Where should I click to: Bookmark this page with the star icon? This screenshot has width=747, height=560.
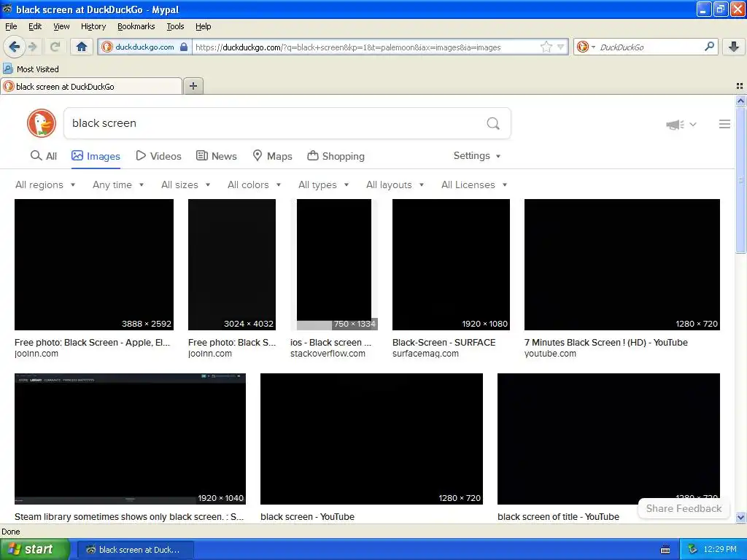[546, 47]
